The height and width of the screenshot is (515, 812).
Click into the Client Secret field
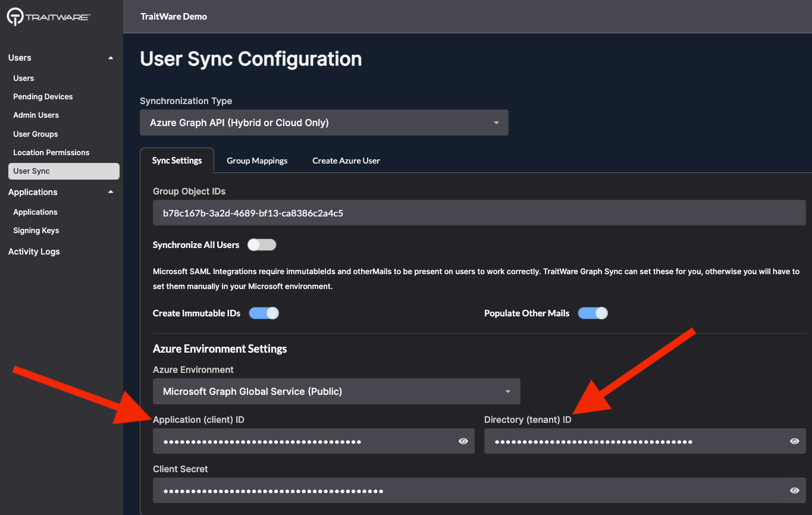coord(479,491)
